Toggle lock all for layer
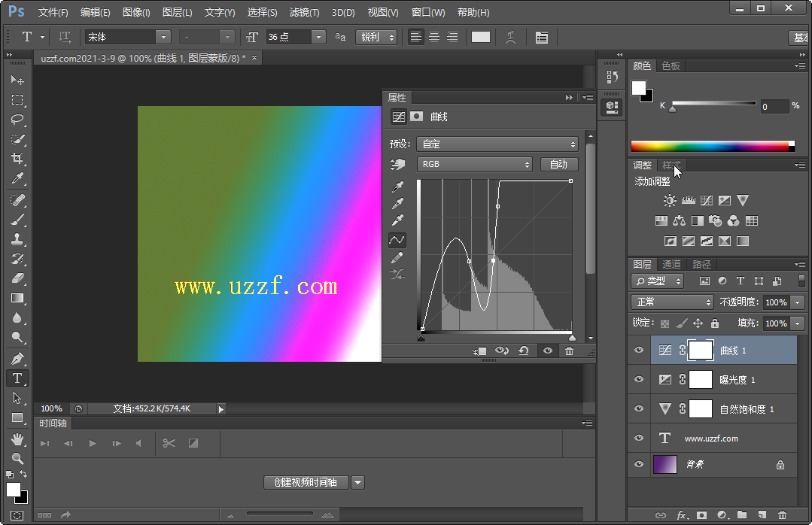The image size is (812, 525). [x=715, y=323]
